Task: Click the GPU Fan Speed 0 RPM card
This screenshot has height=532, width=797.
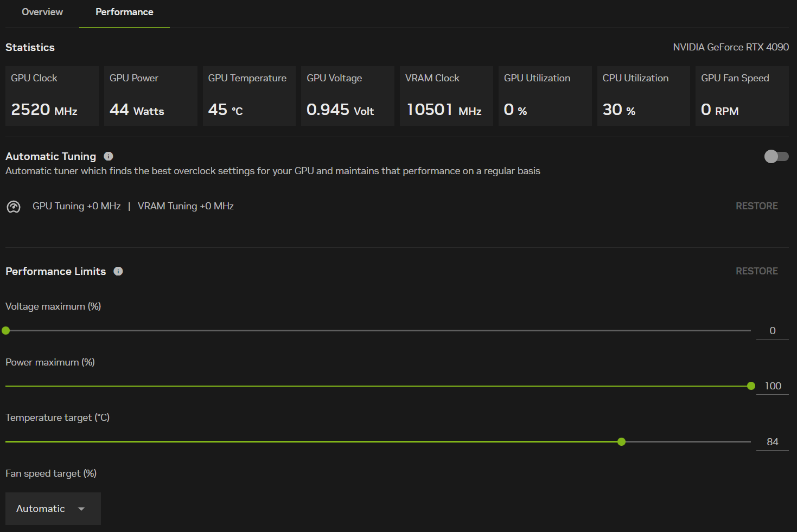Action: point(742,96)
